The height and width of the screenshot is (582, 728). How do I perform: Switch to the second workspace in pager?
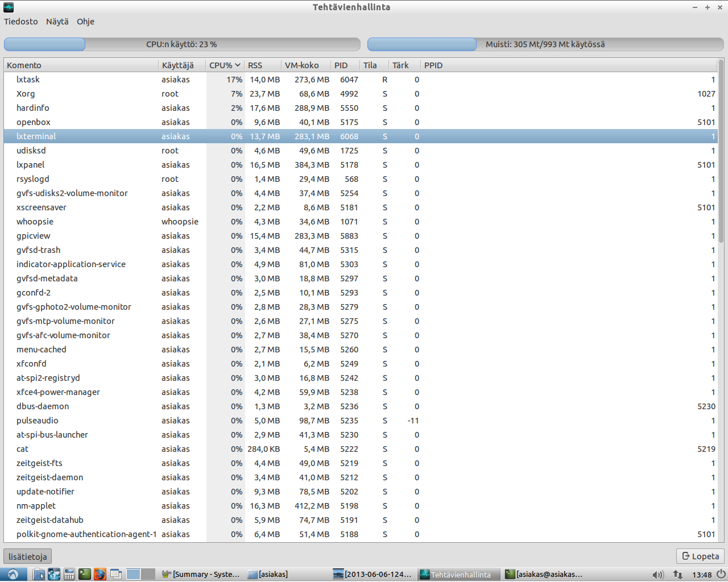tap(148, 574)
